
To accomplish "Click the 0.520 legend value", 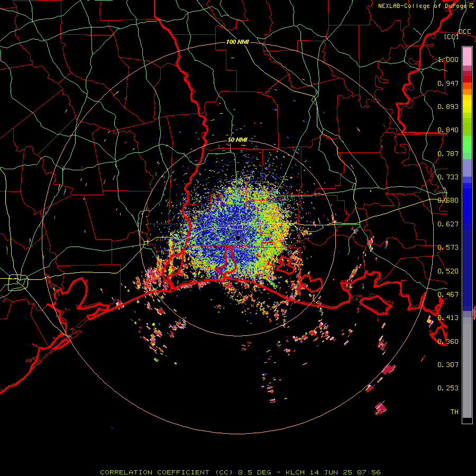I will point(448,271).
